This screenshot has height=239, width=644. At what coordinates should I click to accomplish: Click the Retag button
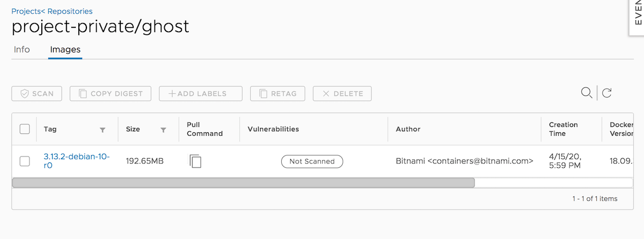coord(277,94)
